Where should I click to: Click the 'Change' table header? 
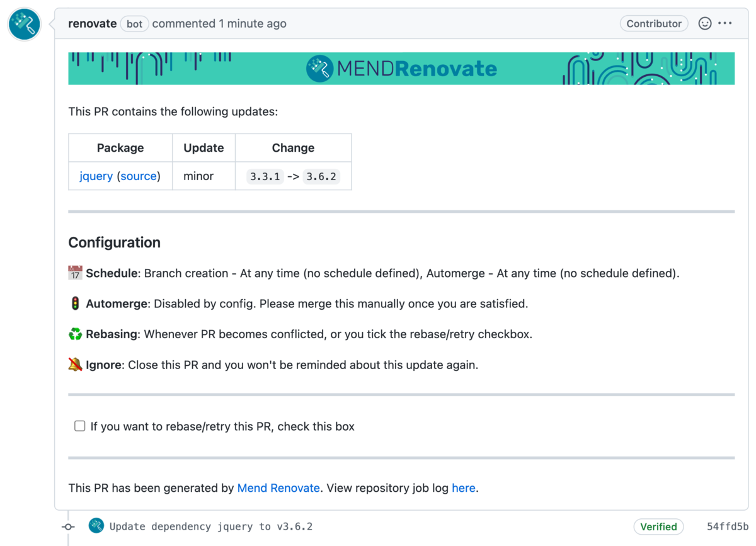tap(293, 148)
